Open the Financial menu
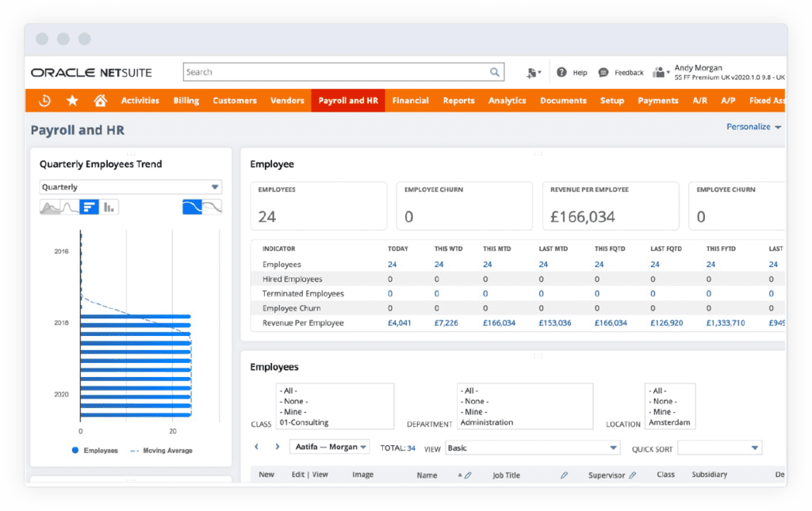The height and width of the screenshot is (511, 812). [410, 101]
